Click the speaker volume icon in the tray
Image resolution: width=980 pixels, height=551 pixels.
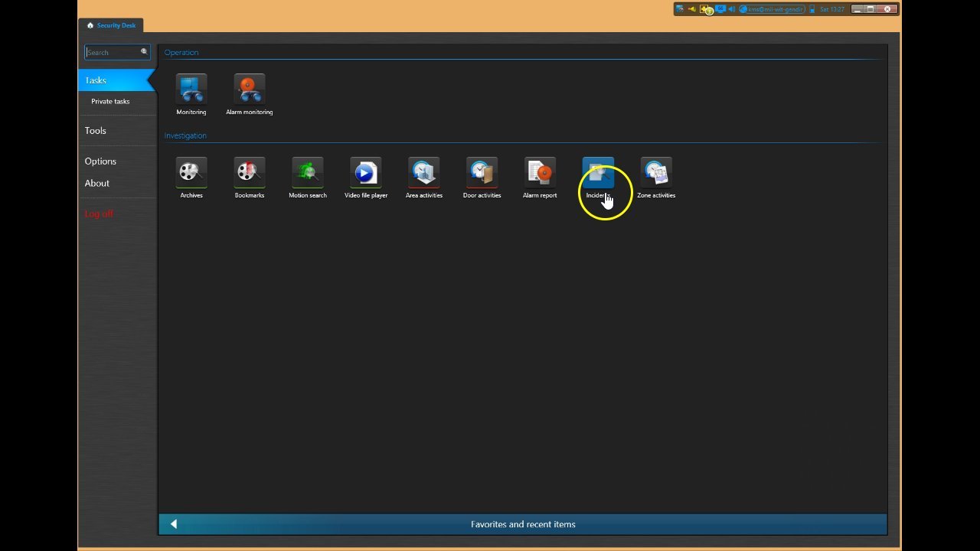click(x=732, y=9)
